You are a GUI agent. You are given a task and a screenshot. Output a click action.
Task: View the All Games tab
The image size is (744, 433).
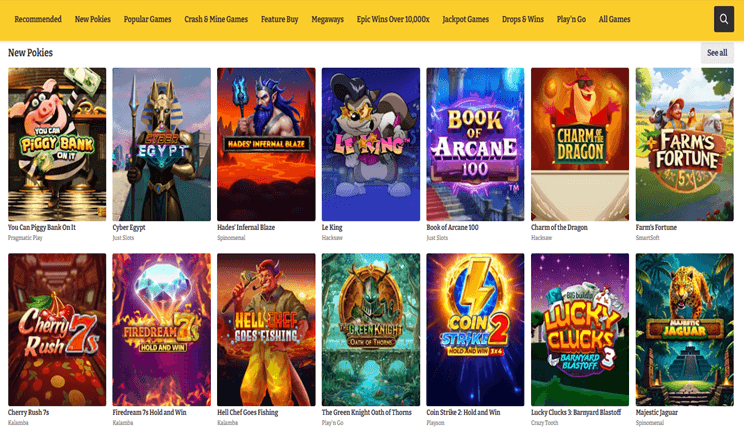click(614, 19)
